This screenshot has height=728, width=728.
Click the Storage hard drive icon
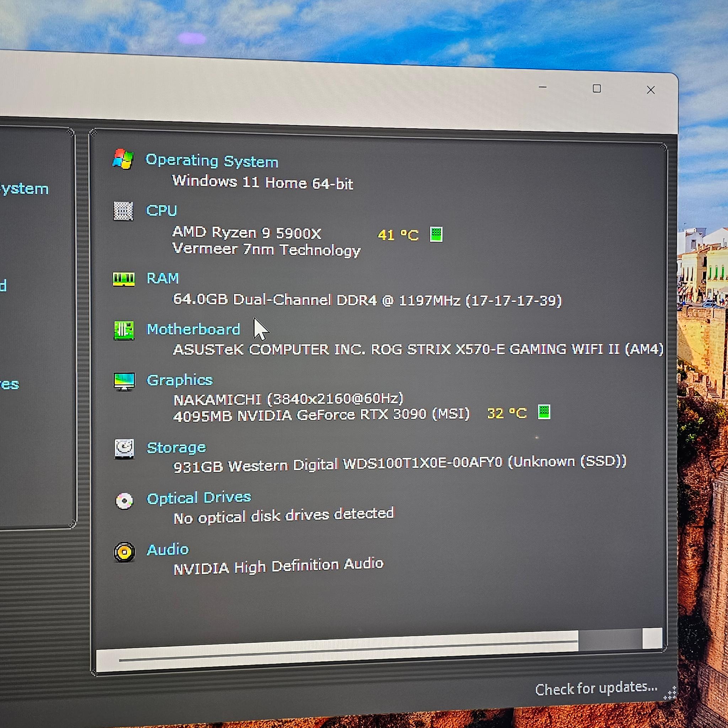[x=124, y=448]
